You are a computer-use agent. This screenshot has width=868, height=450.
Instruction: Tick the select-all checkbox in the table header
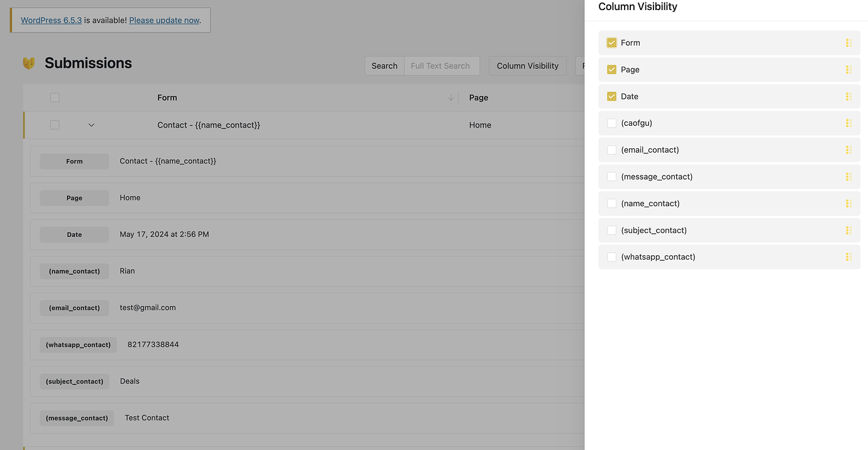pos(55,97)
